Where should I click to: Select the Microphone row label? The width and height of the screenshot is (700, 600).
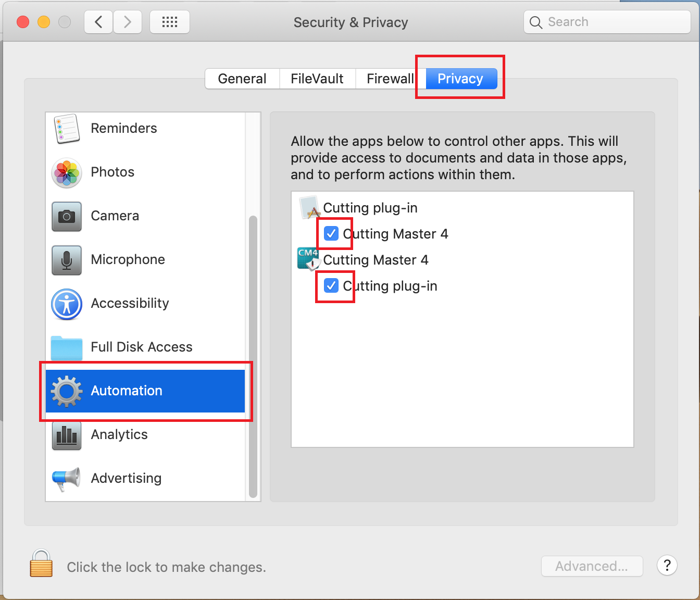pos(128,259)
